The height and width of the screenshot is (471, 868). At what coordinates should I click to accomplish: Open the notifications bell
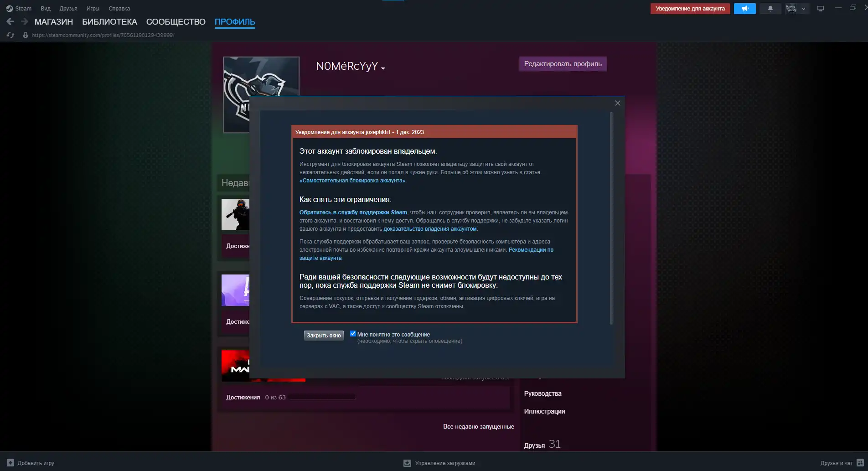pos(770,9)
